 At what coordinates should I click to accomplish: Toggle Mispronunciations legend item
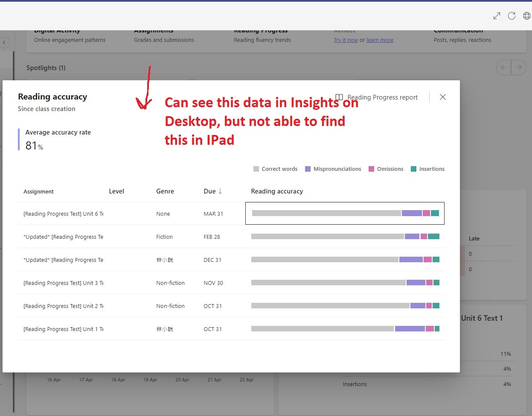click(x=333, y=169)
